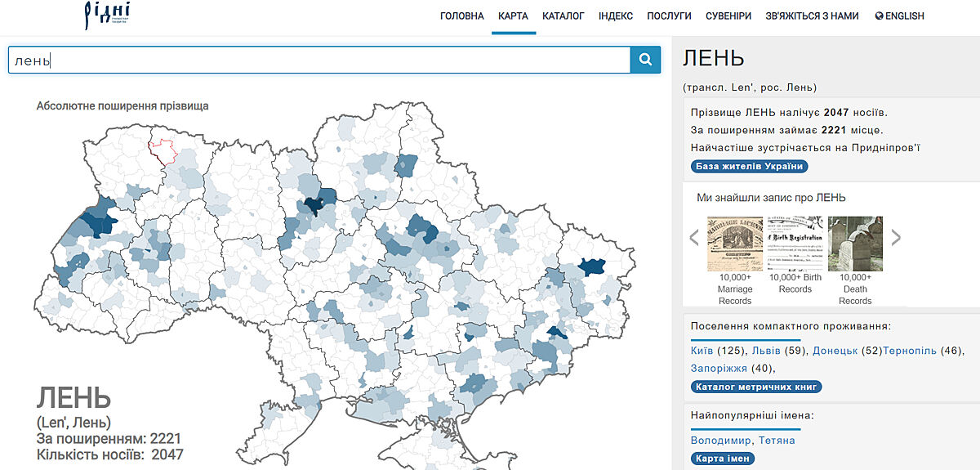
Task: Open the КАТАЛОГ menu item
Action: click(563, 16)
